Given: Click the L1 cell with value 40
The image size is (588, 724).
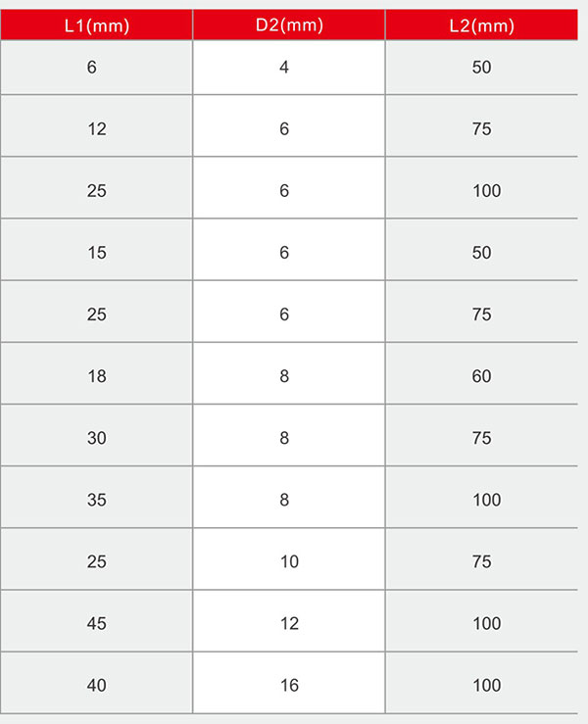Looking at the screenshot, I should (97, 683).
